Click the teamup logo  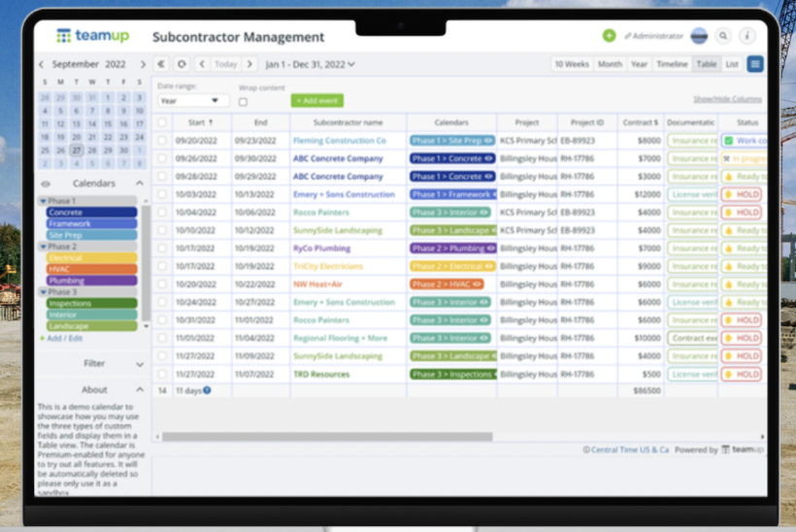click(93, 36)
